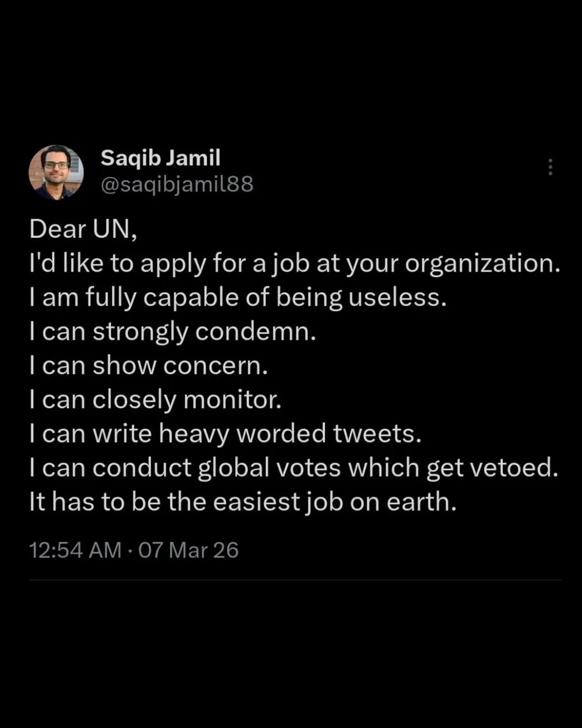This screenshot has height=728, width=582.
Task: Click the "I can strongly condemn." line
Action: coord(172,332)
